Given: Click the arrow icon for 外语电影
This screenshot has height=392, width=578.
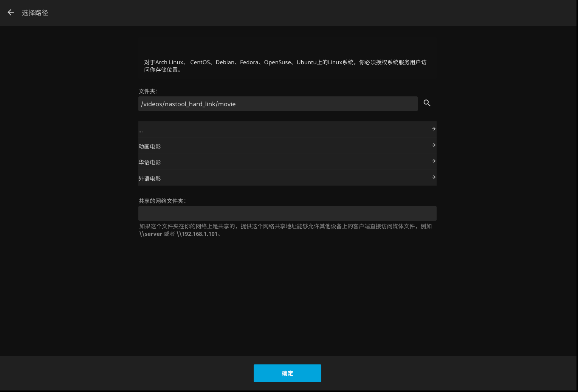Looking at the screenshot, I should point(433,177).
